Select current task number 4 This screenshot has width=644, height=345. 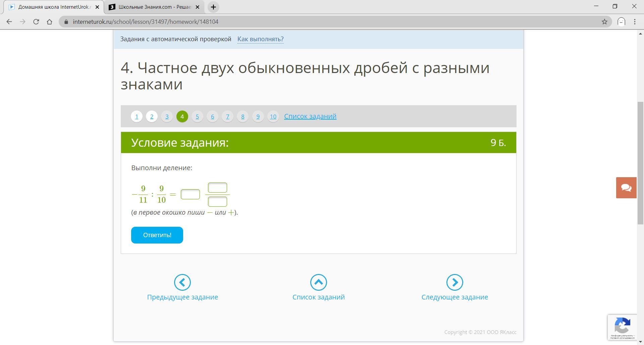point(182,117)
